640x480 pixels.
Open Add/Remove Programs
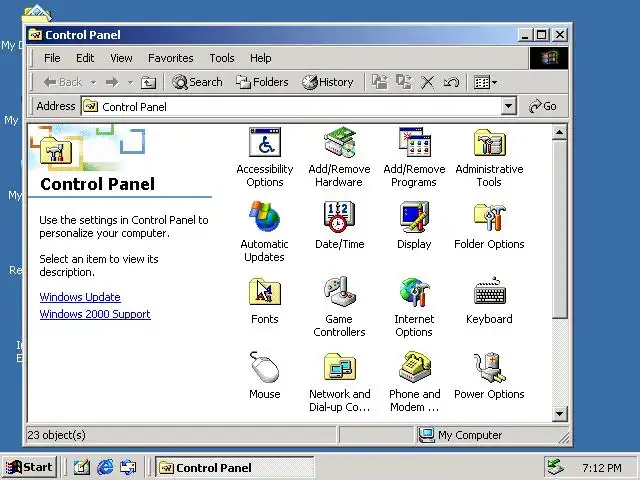(414, 157)
